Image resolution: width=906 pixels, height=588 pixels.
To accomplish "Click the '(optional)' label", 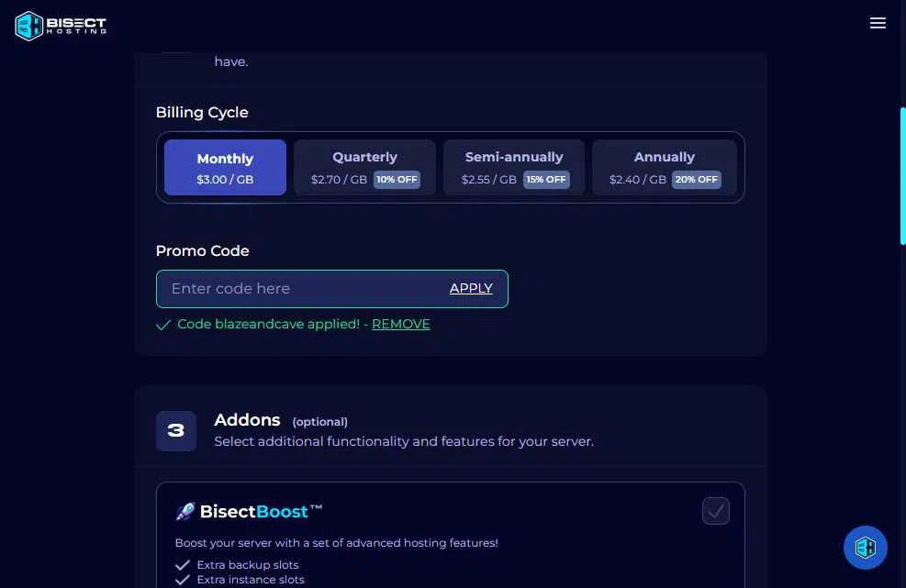I will coord(320,422).
